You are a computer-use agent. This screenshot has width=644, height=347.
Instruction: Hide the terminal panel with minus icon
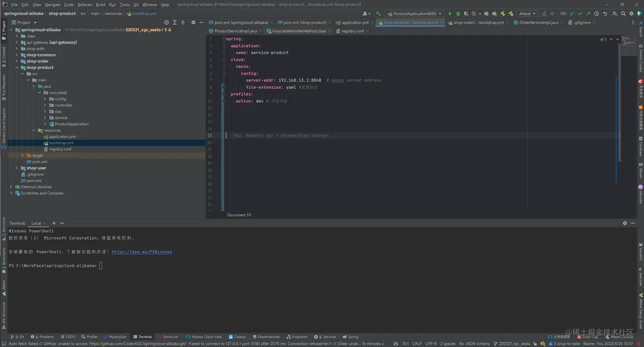633,223
